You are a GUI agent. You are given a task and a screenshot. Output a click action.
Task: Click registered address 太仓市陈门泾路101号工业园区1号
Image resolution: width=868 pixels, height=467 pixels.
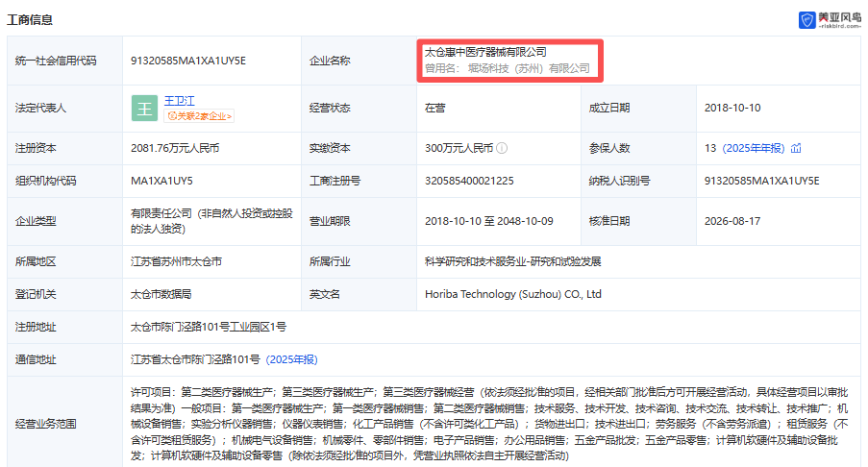209,327
